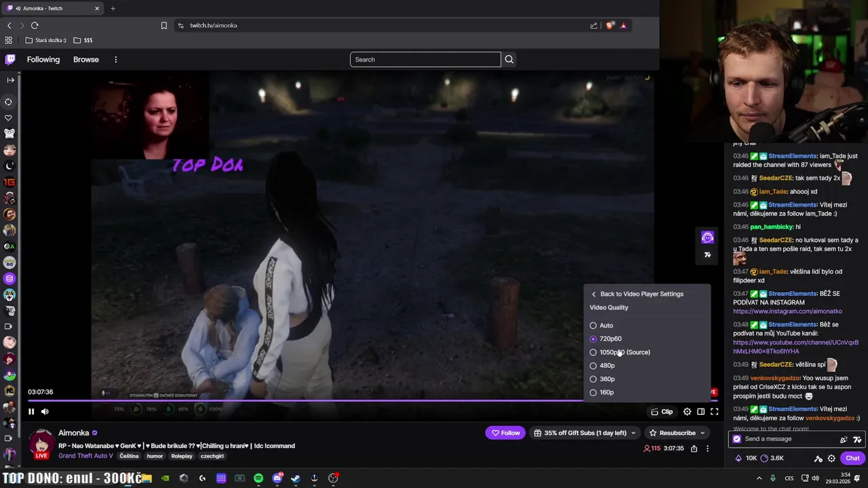The width and height of the screenshot is (868, 488).
Task: Click the search magnifier button
Action: coord(509,60)
